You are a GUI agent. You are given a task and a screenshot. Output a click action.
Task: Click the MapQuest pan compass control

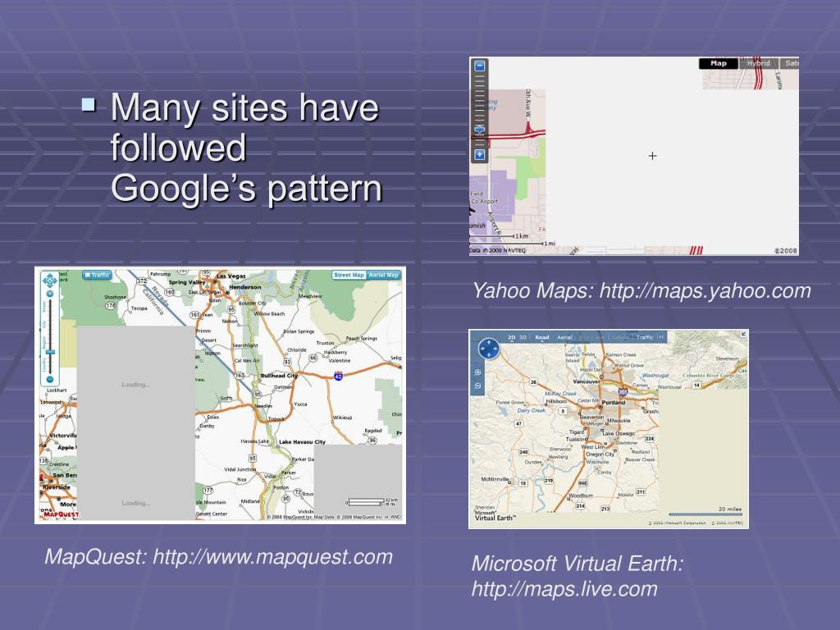pos(50,280)
